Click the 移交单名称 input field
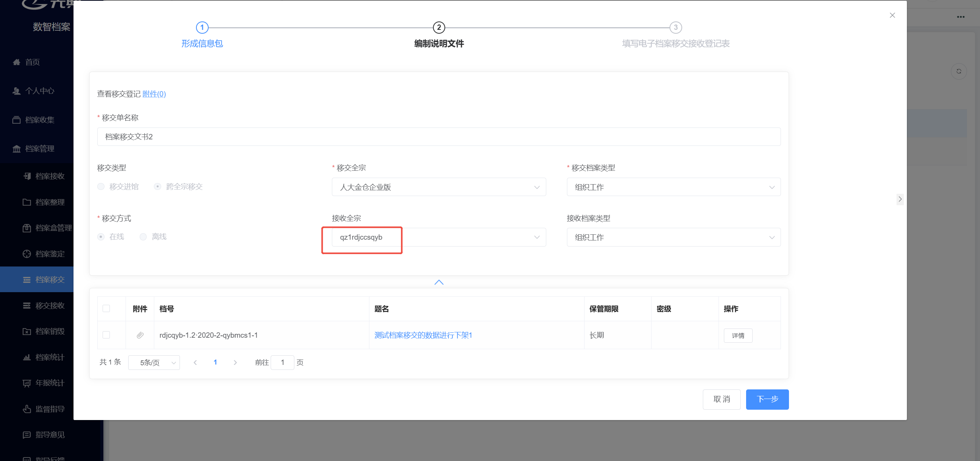Screen dimensions: 980x461 click(x=439, y=137)
